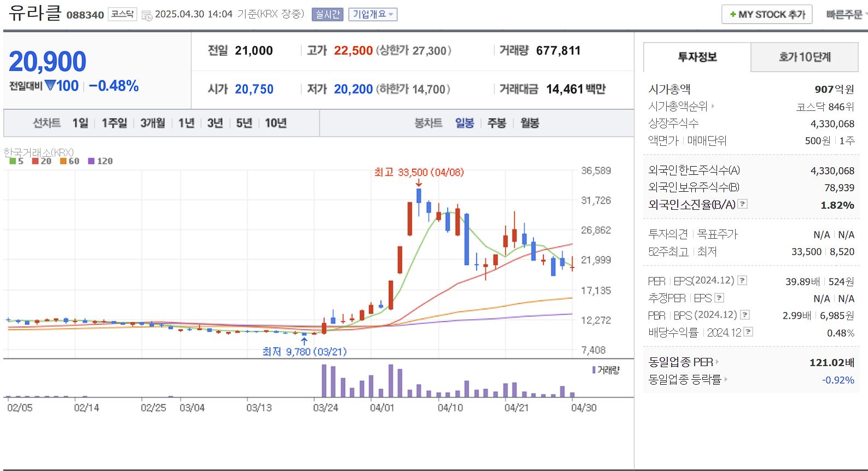Click the 동일업종 등락률 value -0.92%
The width and height of the screenshot is (868, 471).
(838, 380)
